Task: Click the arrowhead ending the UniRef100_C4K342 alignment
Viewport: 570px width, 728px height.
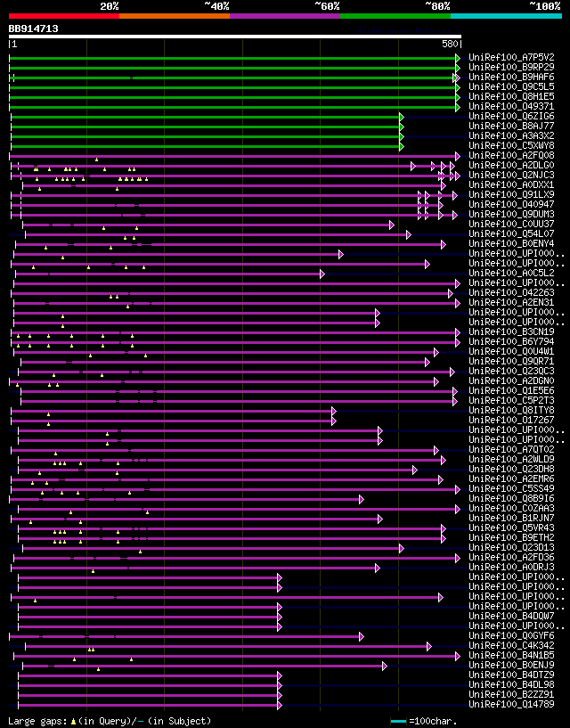Action: pos(428,646)
